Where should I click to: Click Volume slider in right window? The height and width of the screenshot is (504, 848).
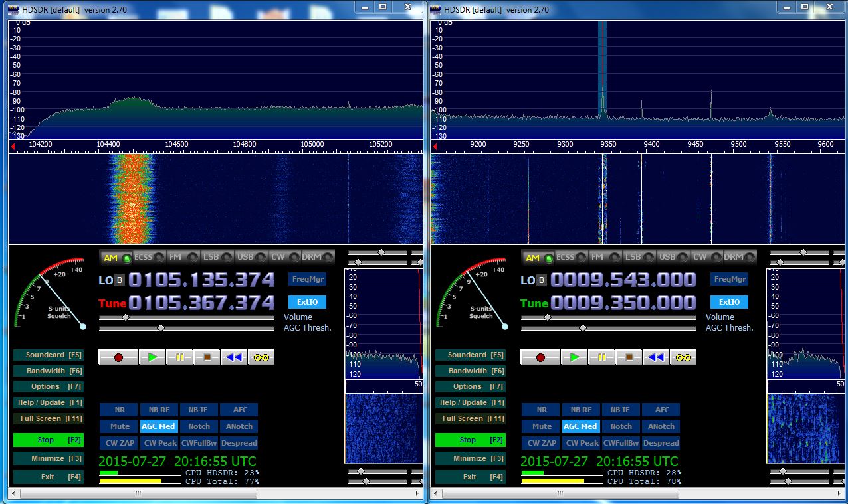[609, 317]
